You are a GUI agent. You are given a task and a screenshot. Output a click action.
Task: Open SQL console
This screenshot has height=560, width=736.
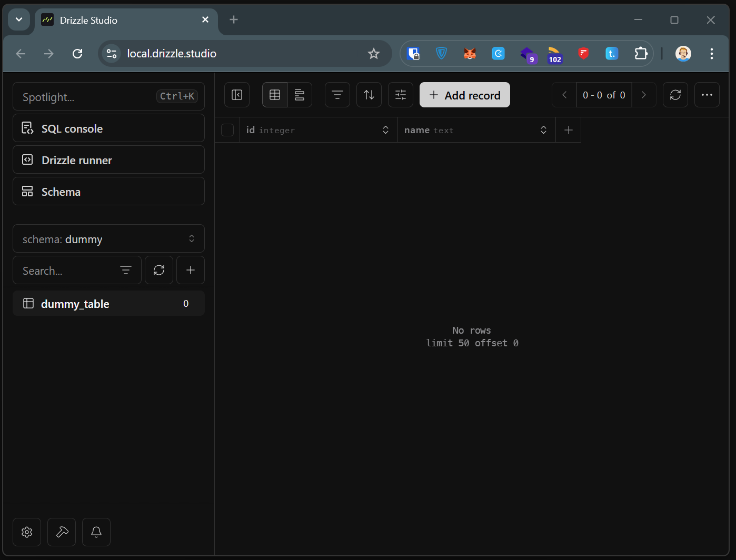[108, 128]
